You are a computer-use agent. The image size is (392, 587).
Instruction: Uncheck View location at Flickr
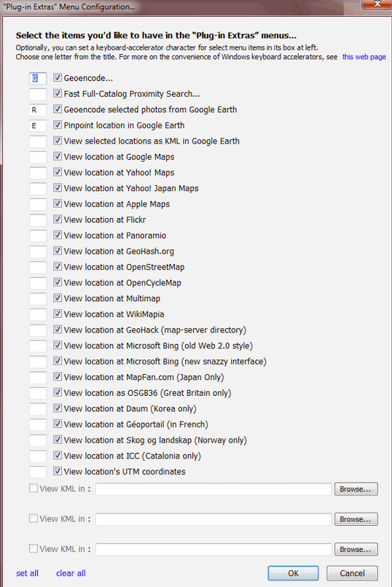[x=58, y=219]
